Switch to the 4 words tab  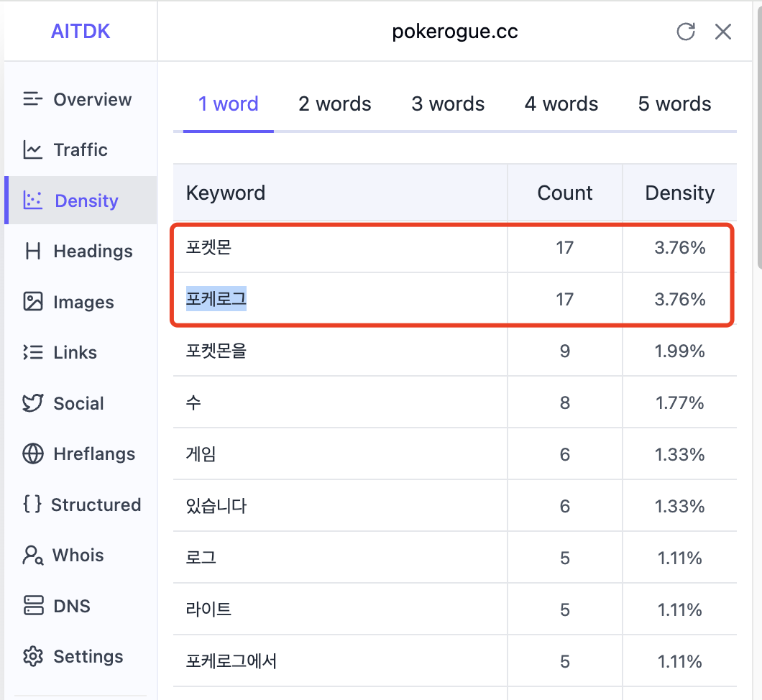[x=561, y=104]
